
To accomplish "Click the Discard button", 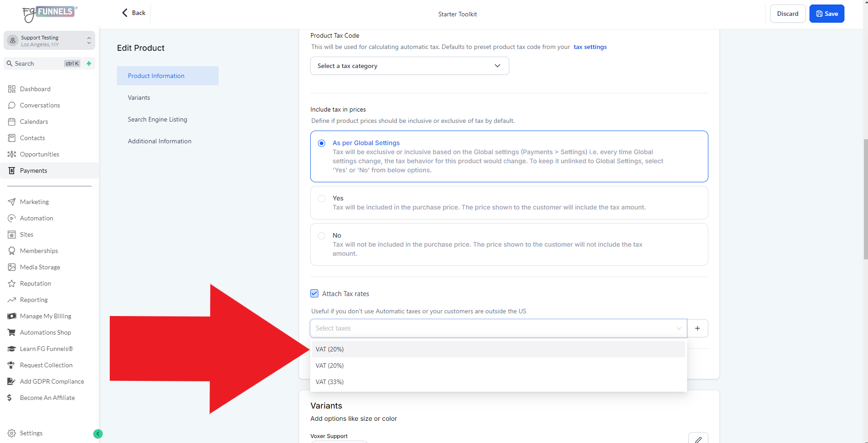I will [x=788, y=14].
